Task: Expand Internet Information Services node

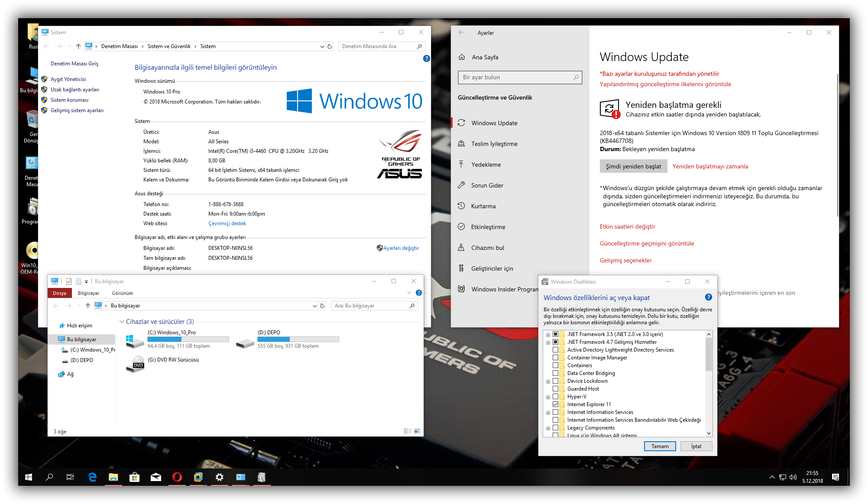Action: click(548, 413)
